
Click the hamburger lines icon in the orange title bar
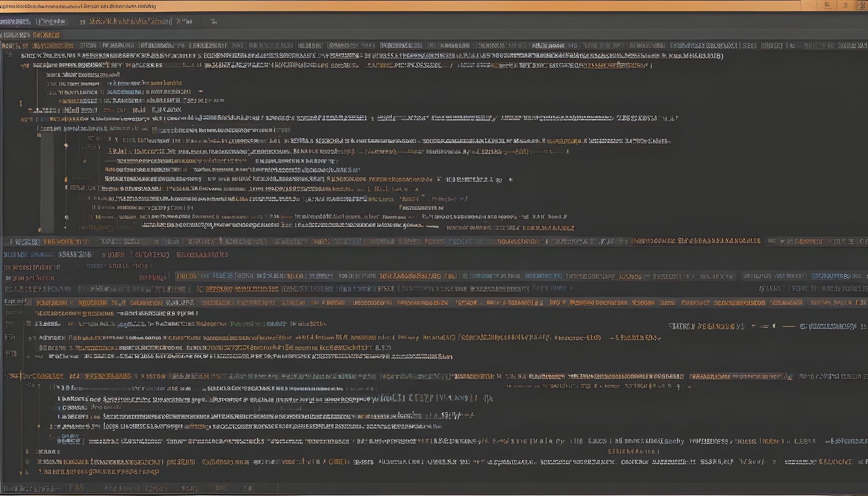[845, 5]
